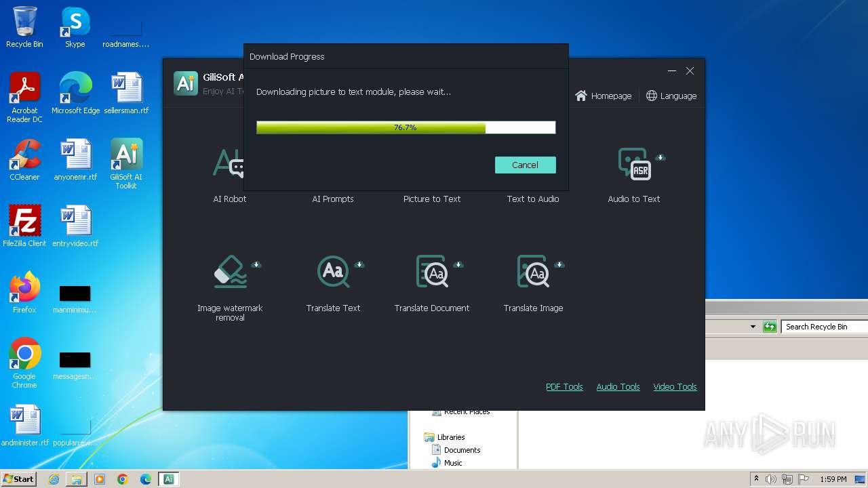Select the AI Prompts label

(x=333, y=199)
